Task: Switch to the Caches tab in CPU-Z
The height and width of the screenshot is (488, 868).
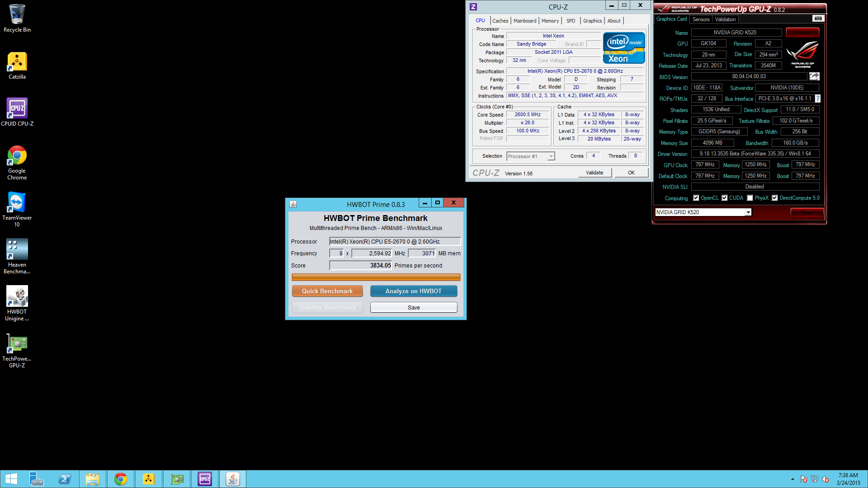Action: (500, 21)
